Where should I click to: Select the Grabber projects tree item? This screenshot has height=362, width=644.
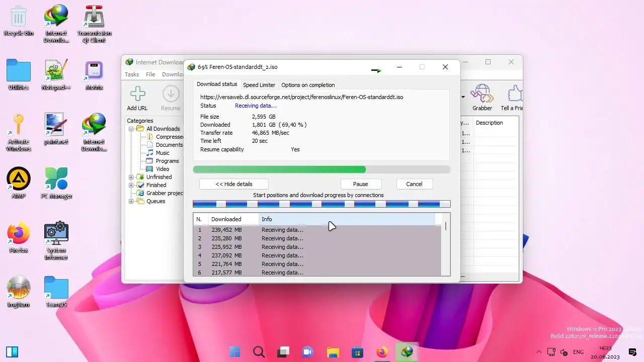point(164,193)
